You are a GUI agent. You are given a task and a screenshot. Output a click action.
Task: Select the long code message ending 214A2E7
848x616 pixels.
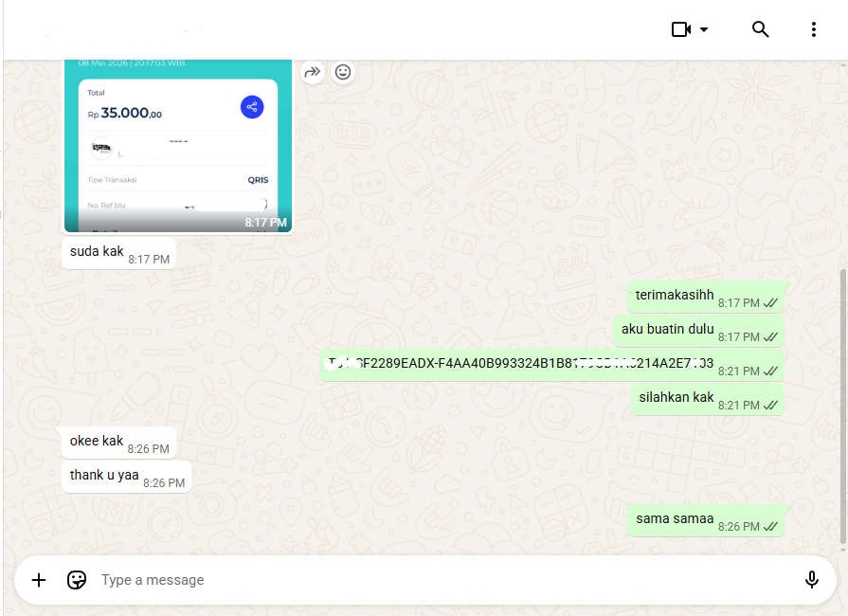point(551,365)
